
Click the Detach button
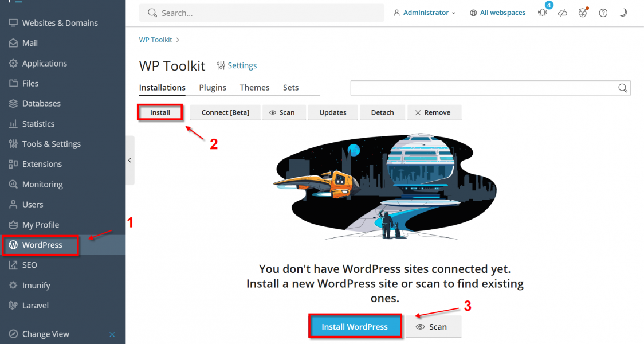click(382, 112)
